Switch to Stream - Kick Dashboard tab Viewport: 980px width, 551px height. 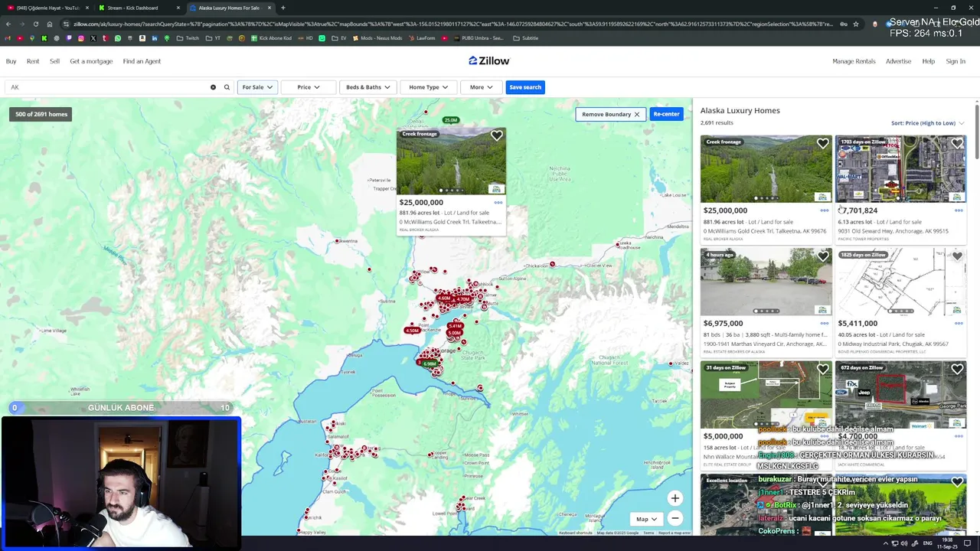(x=138, y=8)
